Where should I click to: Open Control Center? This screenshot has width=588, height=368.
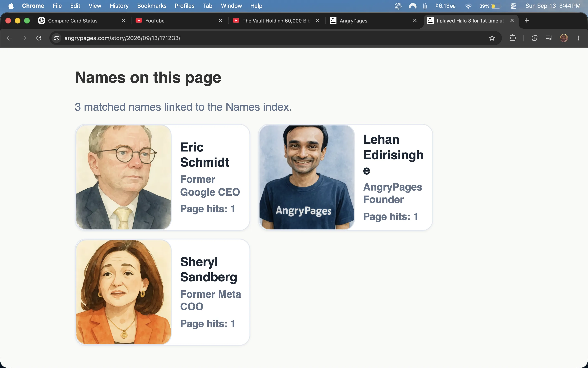point(513,6)
